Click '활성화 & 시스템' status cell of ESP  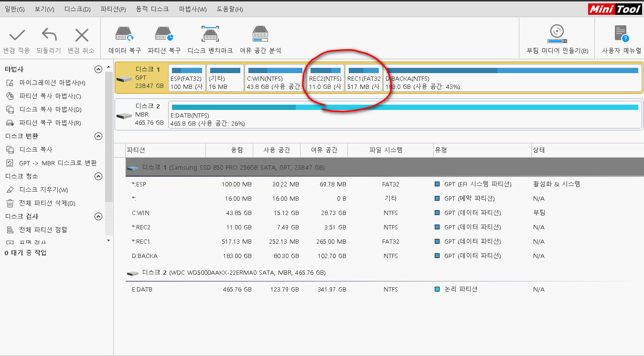click(557, 184)
